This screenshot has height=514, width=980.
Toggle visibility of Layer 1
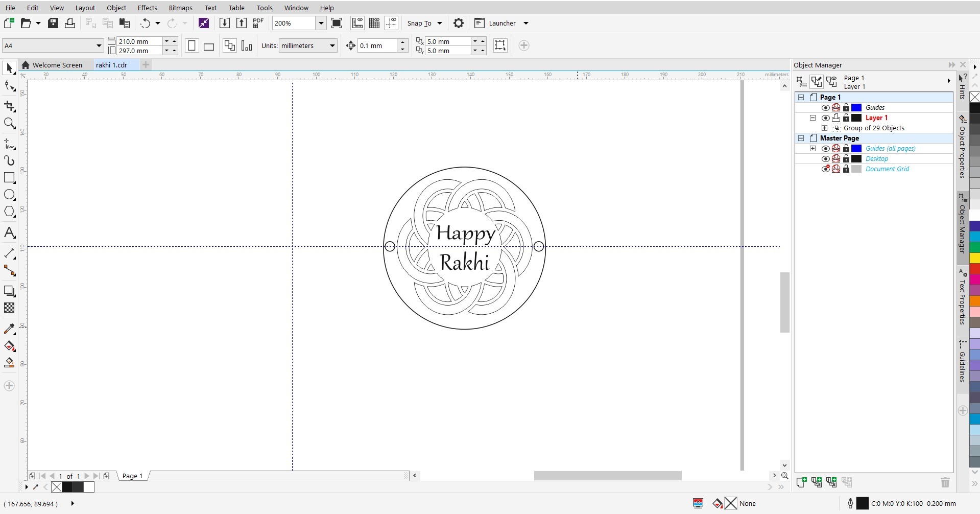pyautogui.click(x=825, y=118)
